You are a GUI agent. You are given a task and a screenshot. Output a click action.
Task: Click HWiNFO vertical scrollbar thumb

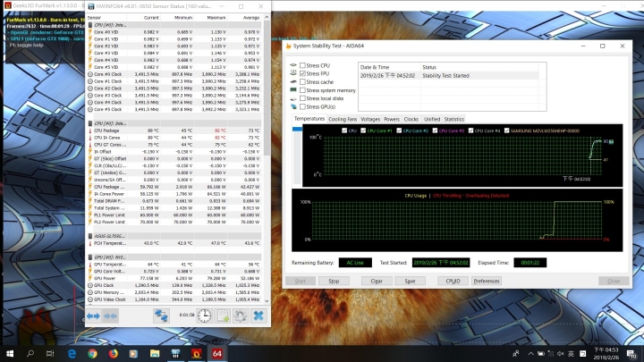pyautogui.click(x=267, y=88)
